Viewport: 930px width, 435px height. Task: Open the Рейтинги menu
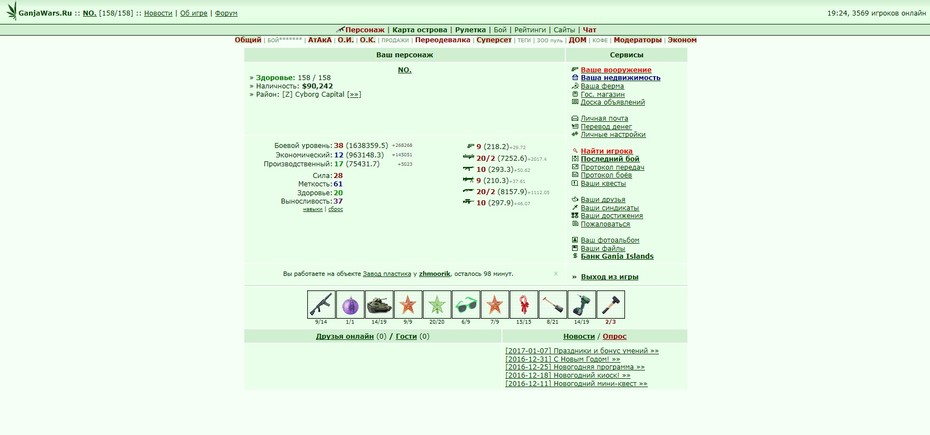(x=530, y=30)
